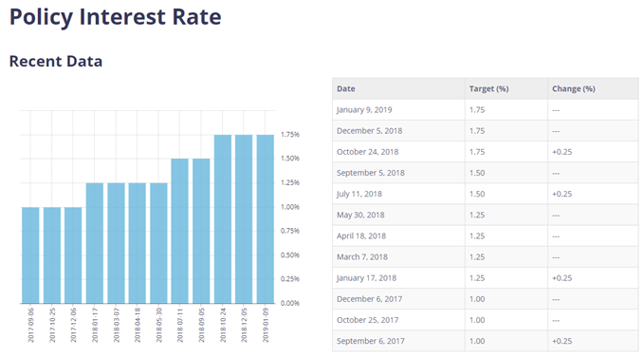This screenshot has height=358, width=644.
Task: Click the Policy Interest Rate heading
Action: (116, 17)
